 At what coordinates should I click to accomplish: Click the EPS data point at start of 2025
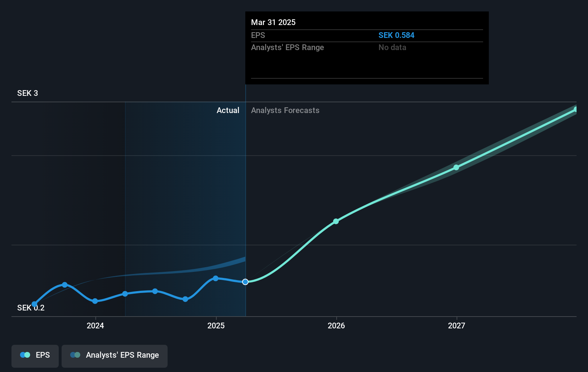216,278
